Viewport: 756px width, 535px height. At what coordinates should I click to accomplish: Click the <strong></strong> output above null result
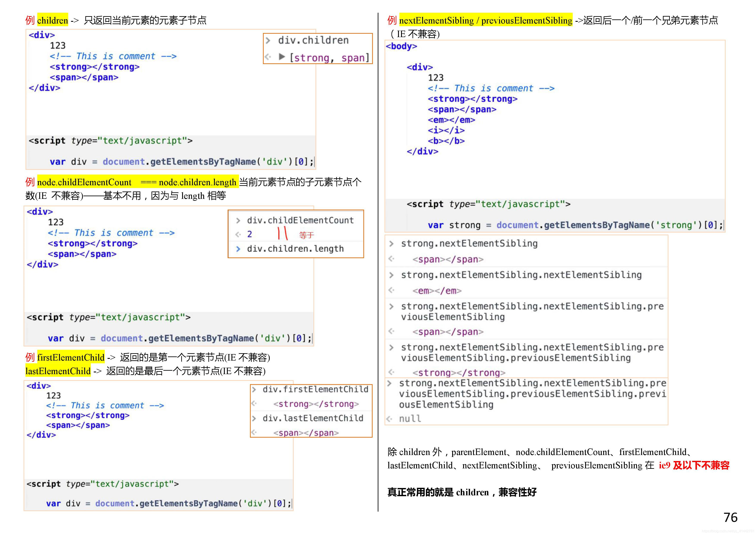459,373
